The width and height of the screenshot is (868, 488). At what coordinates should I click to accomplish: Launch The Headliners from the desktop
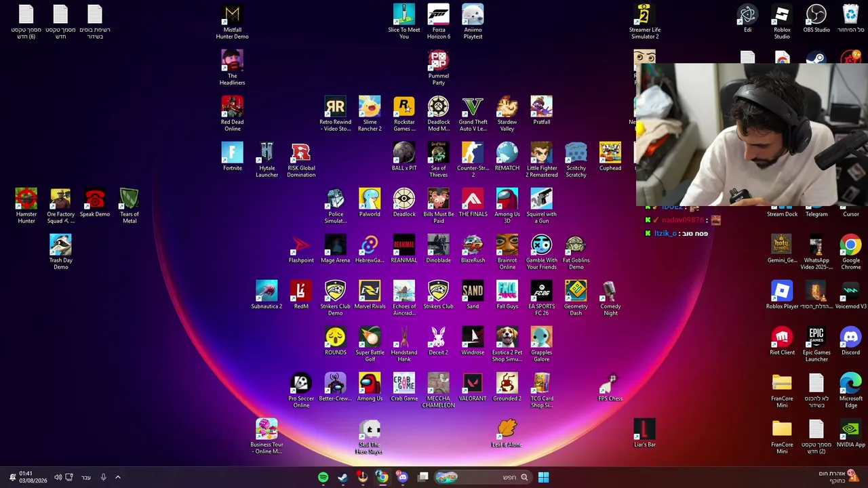[232, 68]
